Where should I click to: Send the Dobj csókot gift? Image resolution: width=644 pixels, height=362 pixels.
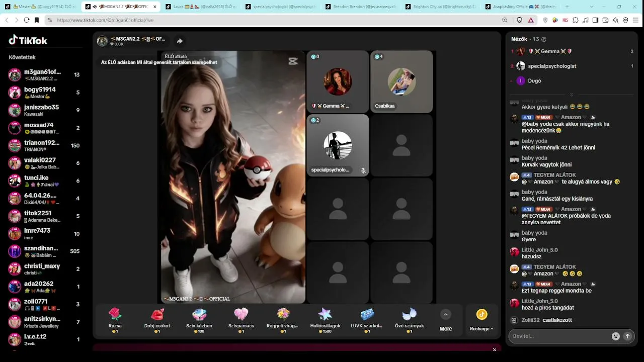[x=157, y=320]
